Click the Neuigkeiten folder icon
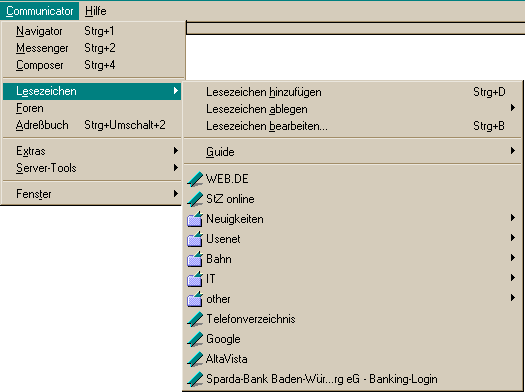 (x=195, y=219)
